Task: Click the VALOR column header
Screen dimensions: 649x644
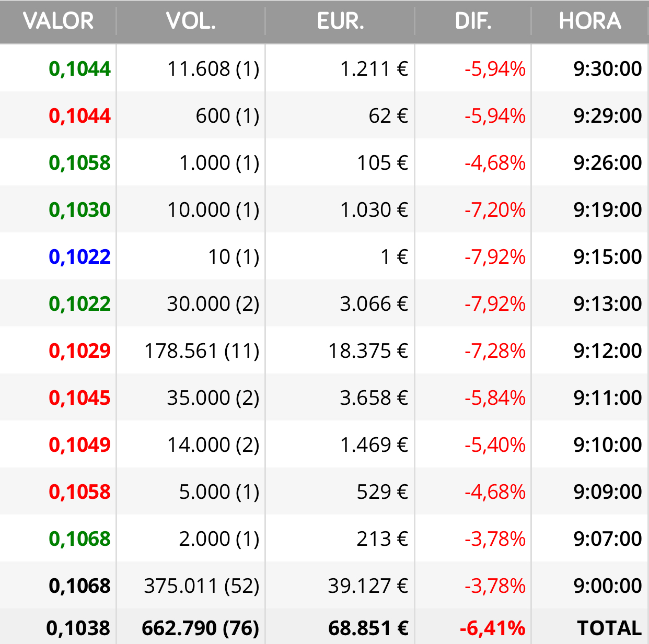Action: pyautogui.click(x=58, y=21)
